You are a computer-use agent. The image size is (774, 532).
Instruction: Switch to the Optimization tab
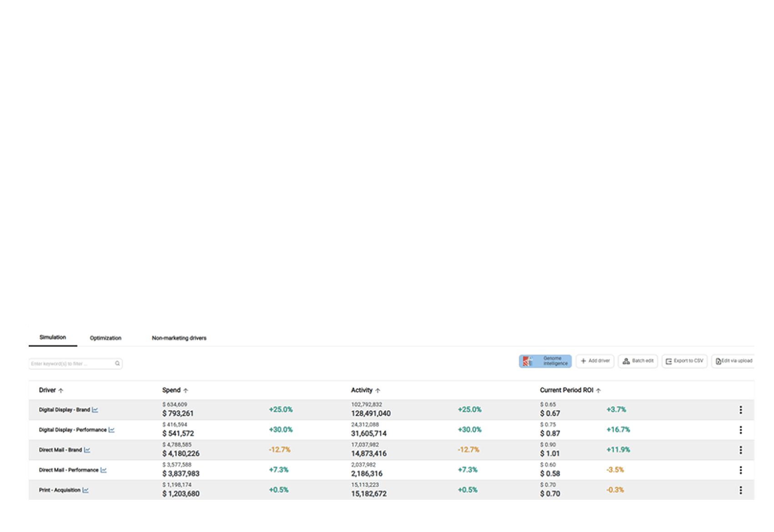coord(105,338)
